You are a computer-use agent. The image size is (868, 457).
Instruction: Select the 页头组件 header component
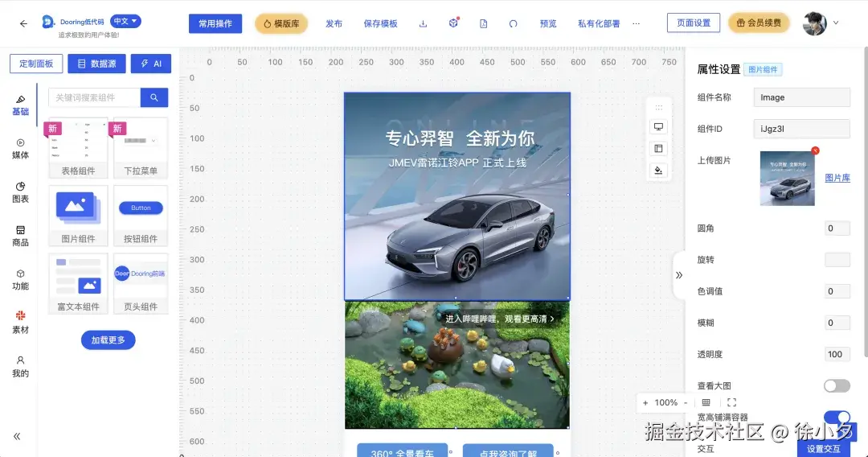(x=141, y=284)
